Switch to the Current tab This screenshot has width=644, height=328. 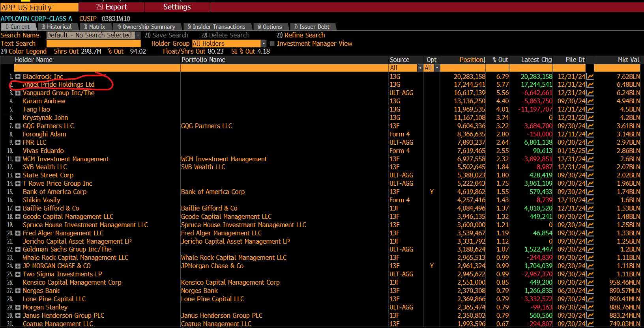tap(18, 27)
